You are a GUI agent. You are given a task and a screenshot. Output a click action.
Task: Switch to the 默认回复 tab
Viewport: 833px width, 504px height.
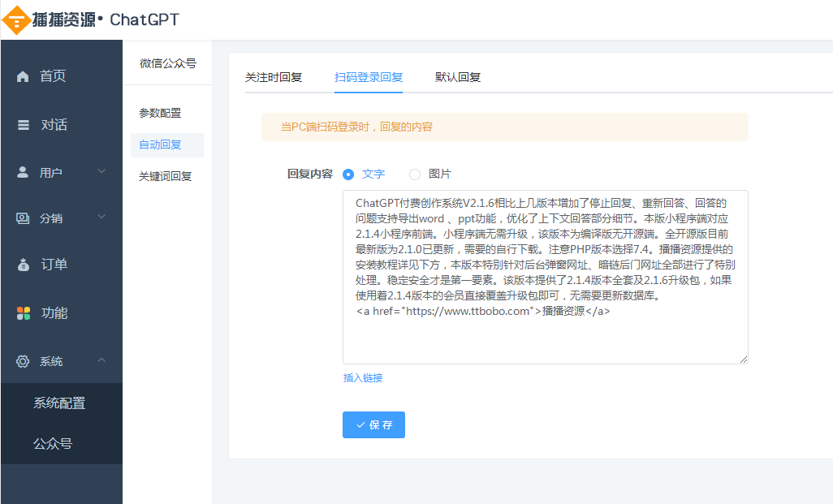point(457,78)
